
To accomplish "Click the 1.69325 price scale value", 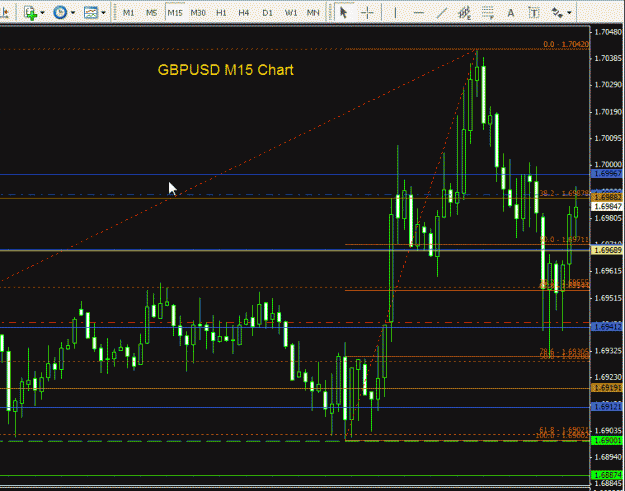I will point(608,351).
